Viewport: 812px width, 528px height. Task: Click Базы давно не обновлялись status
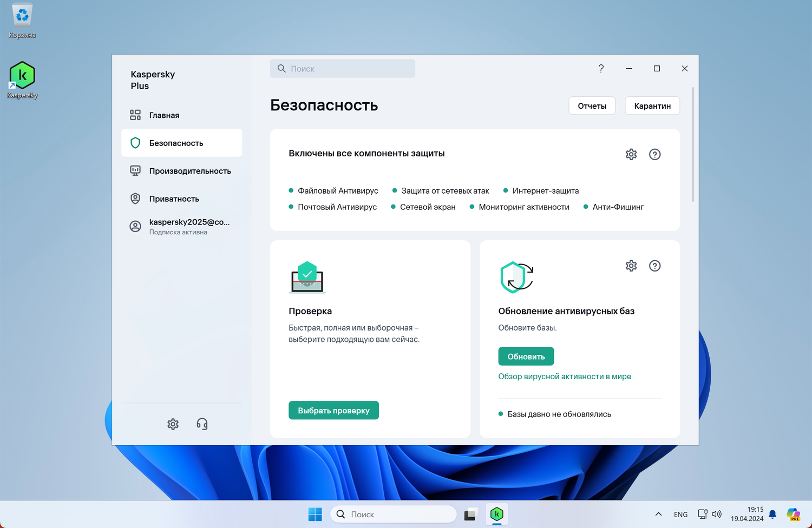[x=555, y=414]
